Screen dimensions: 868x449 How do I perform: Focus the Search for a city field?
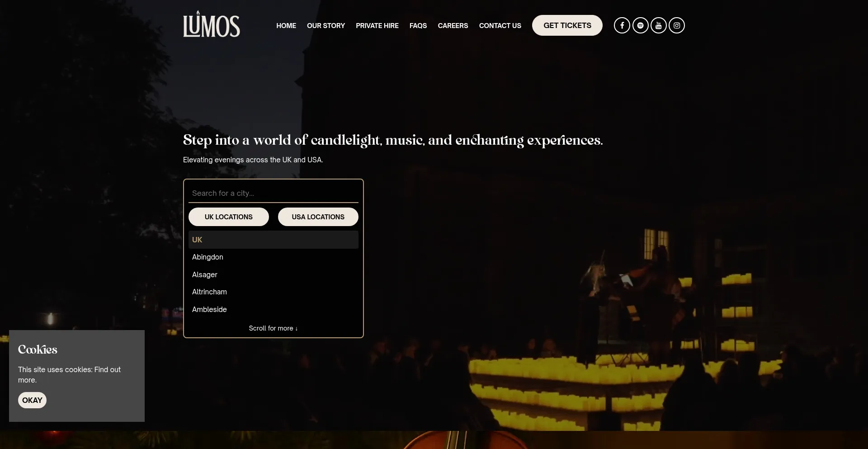[x=274, y=193]
